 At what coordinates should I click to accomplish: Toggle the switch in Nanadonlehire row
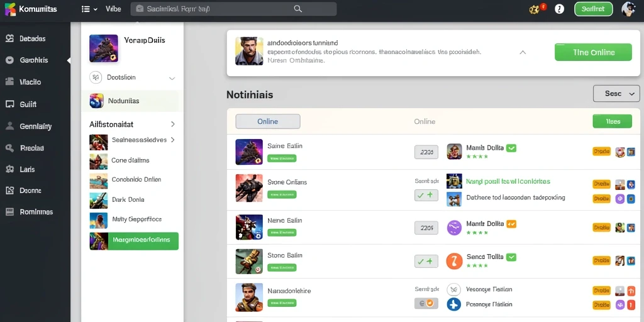pos(426,304)
